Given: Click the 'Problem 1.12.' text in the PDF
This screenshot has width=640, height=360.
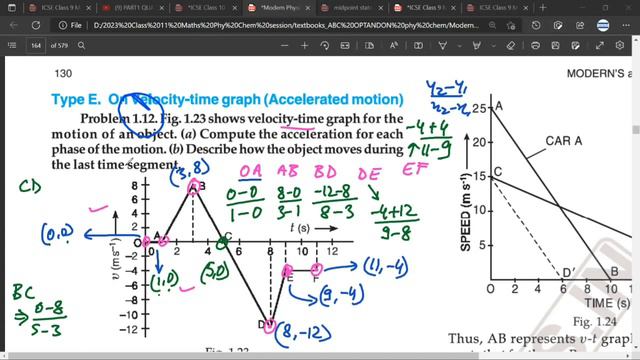Looking at the screenshot, I should (118, 119).
